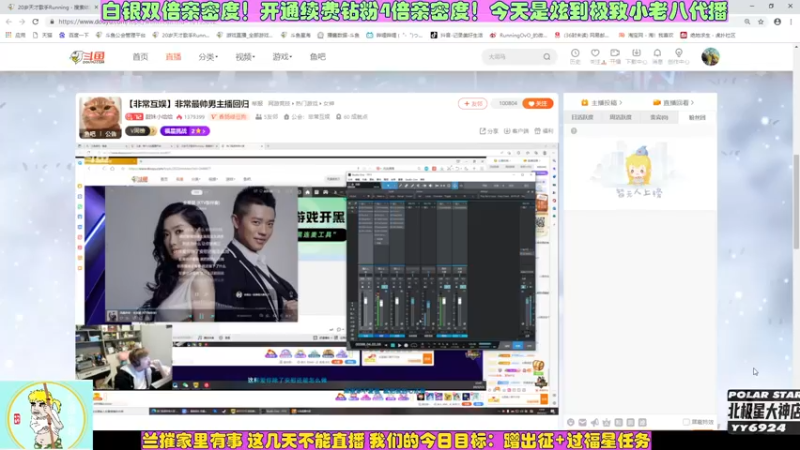
Task: Open the Chrome profile icon
Action: [x=777, y=22]
